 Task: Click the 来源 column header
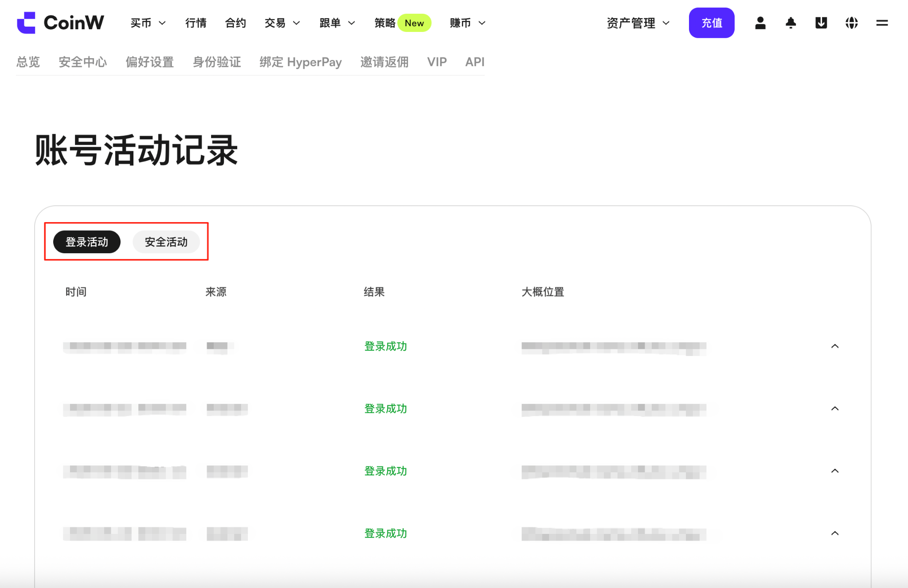pos(216,292)
